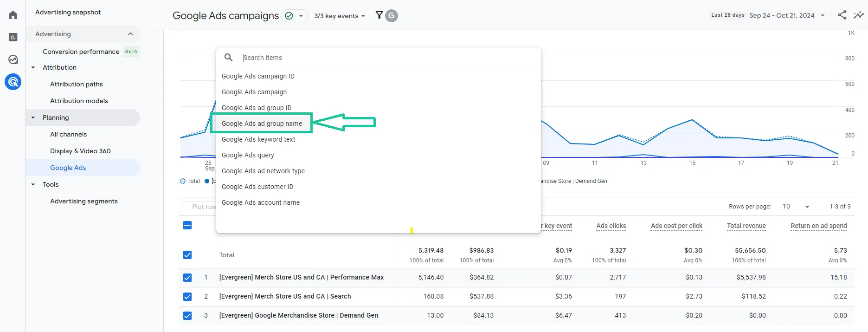868x332 pixels.
Task: Select Google Ads campaign dimension
Action: pos(254,92)
